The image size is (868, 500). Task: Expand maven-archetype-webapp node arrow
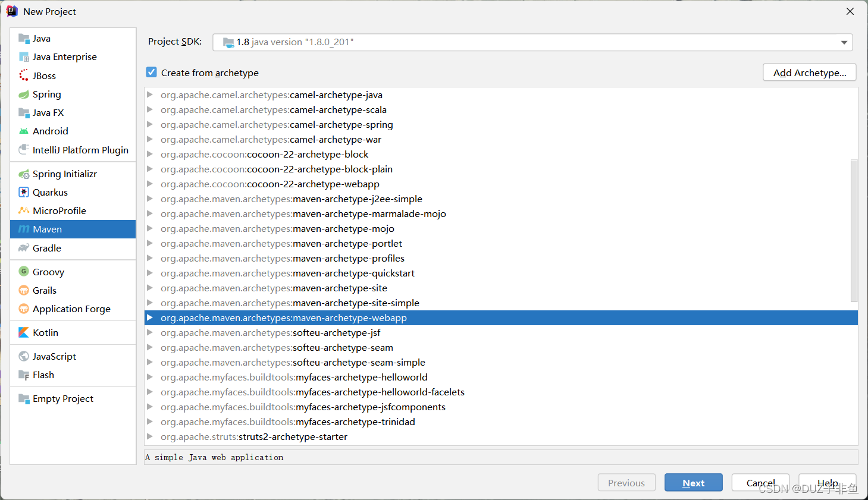click(150, 317)
